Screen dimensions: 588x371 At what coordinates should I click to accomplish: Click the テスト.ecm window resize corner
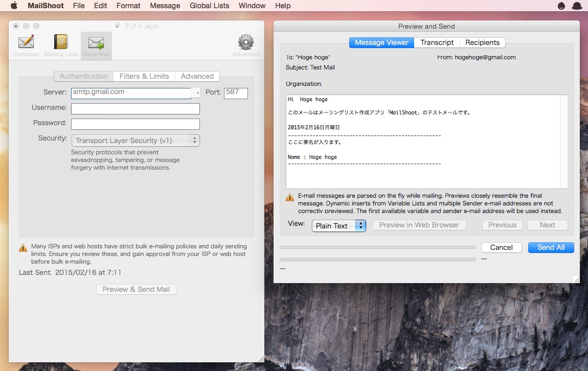pos(261,359)
